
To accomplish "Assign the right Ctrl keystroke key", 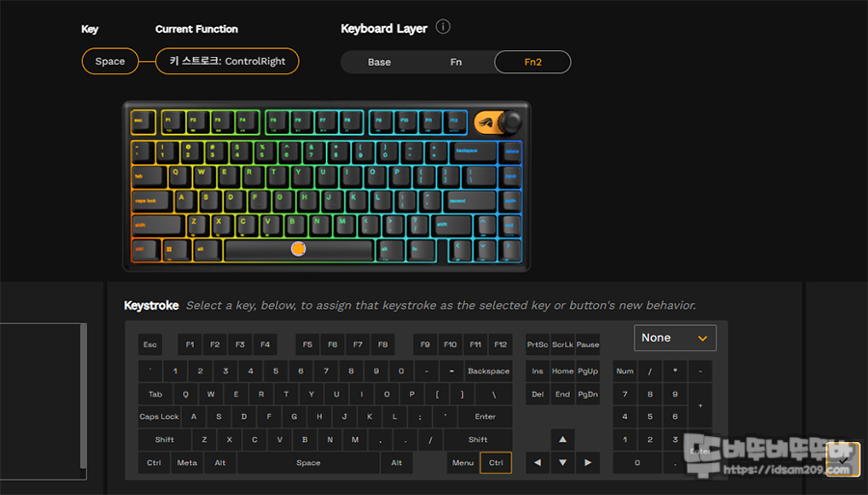I will click(496, 463).
